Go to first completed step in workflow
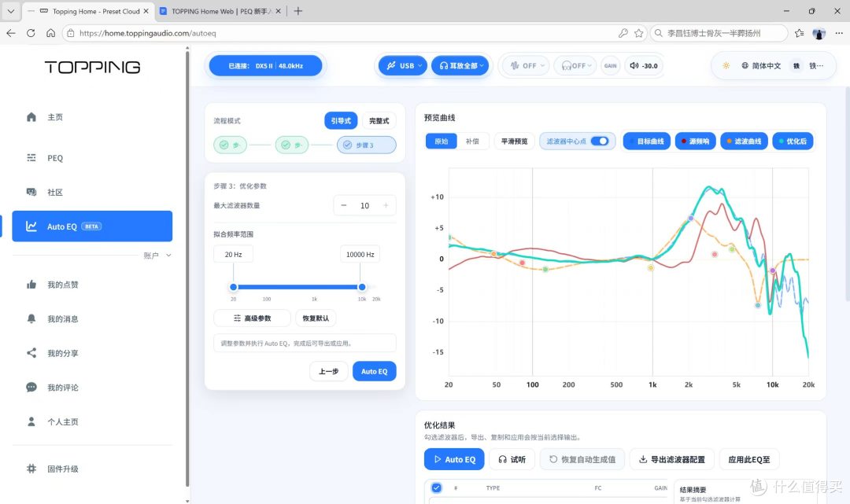This screenshot has height=504, width=850. (x=230, y=145)
